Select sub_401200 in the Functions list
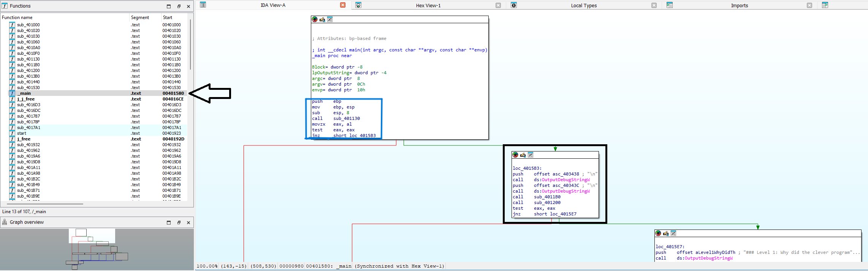 29,70
